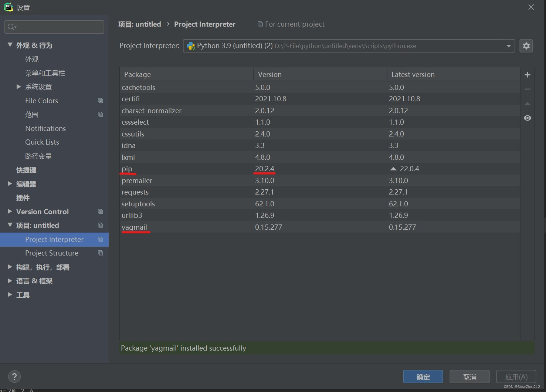Click the project-level icon beside 范围
The image size is (546, 392).
[x=100, y=114]
